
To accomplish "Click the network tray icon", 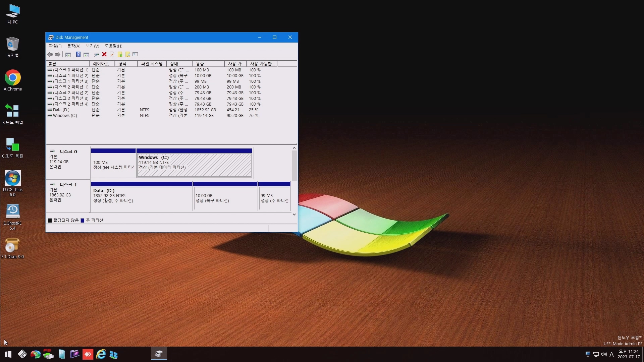I will pos(596,354).
